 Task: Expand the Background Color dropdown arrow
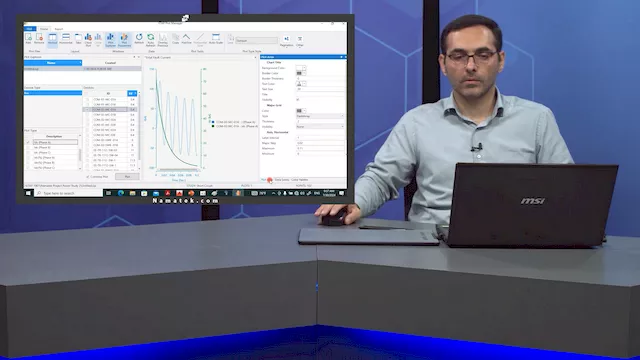[304, 68]
